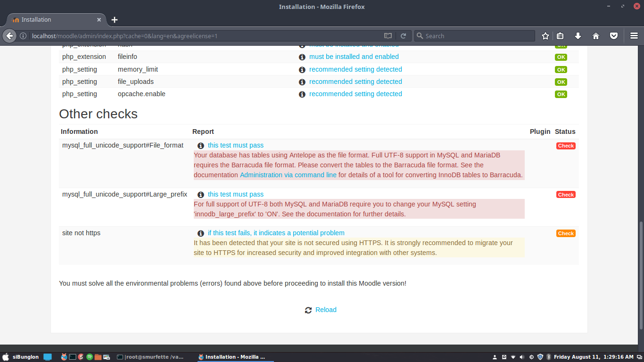Select the Installation browser tab

(x=57, y=20)
